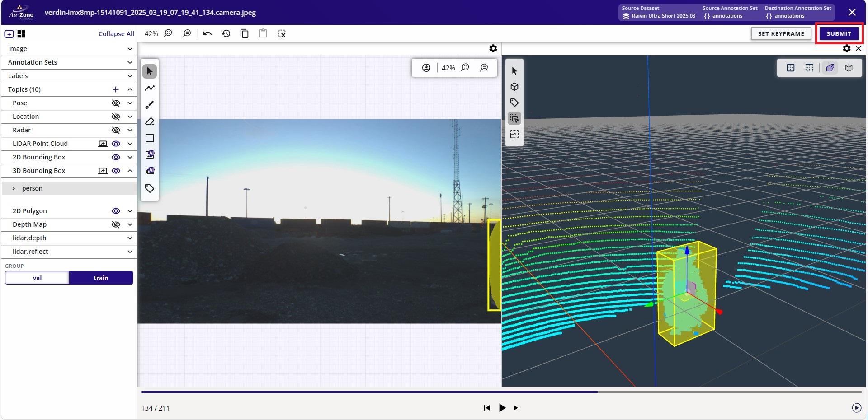Viewport: 868px width, 420px height.
Task: Select the polyline tool
Action: click(150, 88)
